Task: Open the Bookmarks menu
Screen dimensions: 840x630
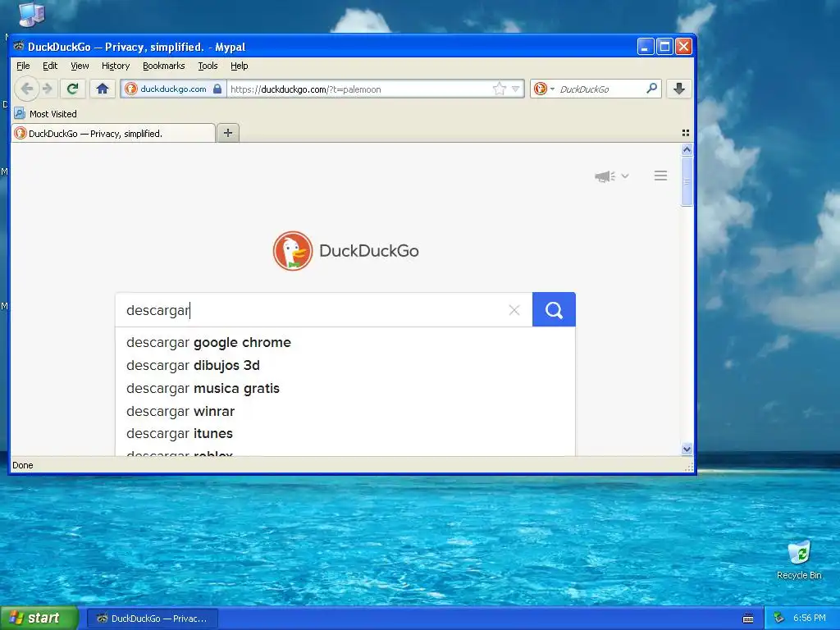Action: tap(163, 66)
